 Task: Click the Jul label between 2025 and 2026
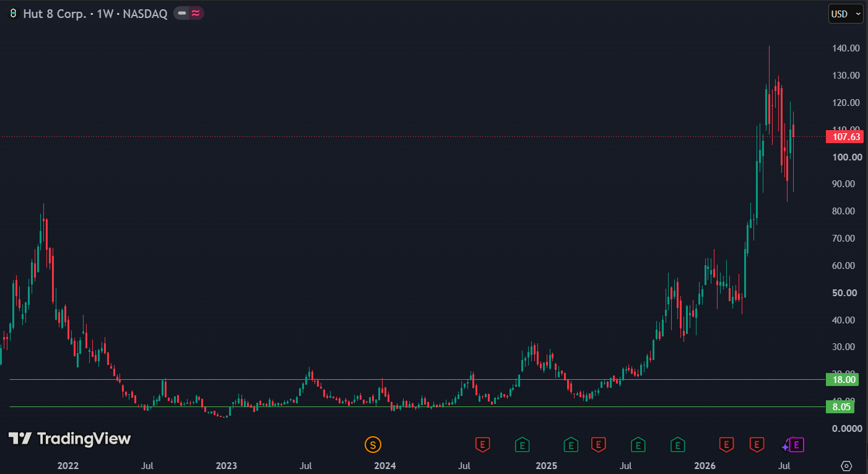[626, 466]
